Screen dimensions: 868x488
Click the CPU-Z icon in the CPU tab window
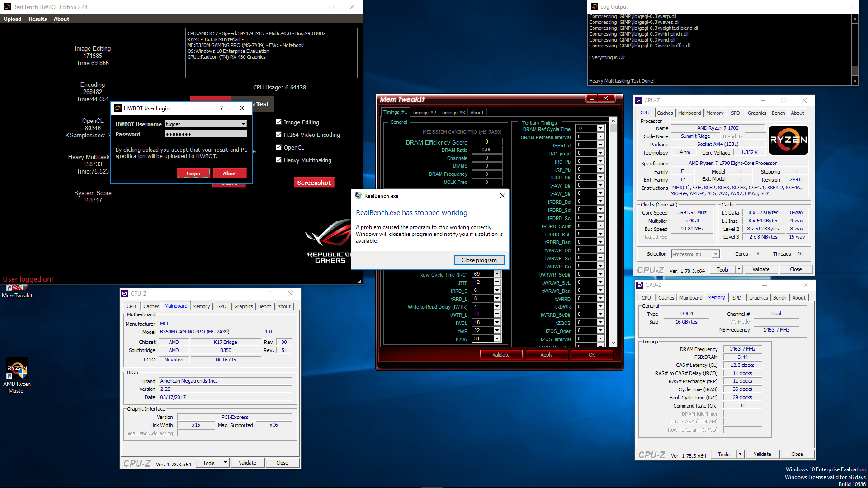pyautogui.click(x=638, y=100)
